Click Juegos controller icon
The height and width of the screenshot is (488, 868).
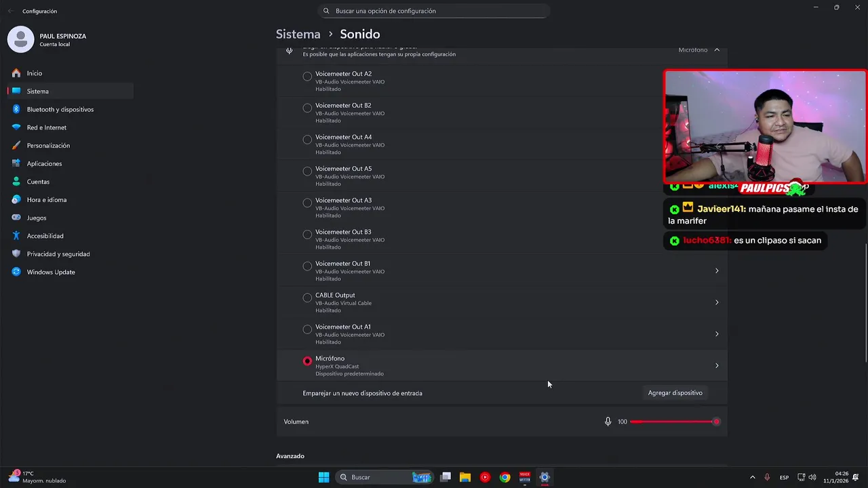pos(16,218)
